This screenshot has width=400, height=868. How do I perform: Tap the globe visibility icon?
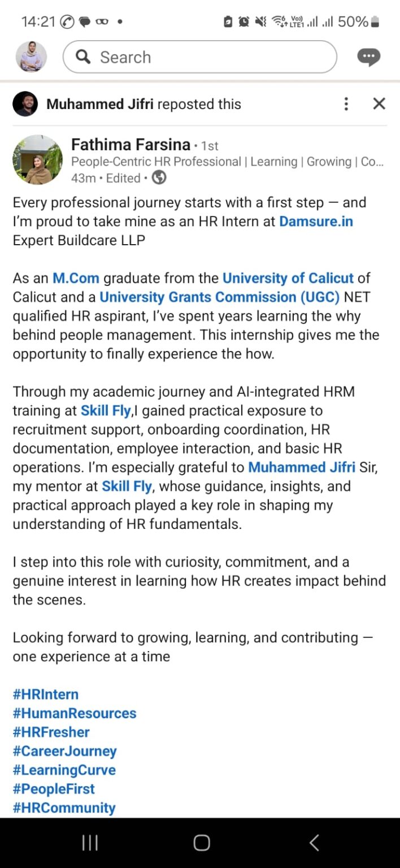tap(159, 178)
